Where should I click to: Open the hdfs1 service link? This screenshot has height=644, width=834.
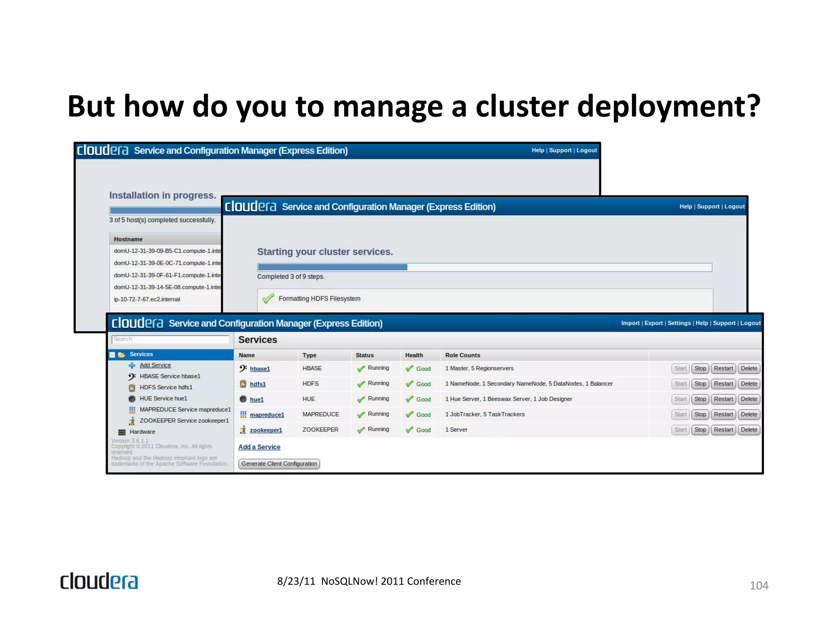pyautogui.click(x=258, y=384)
